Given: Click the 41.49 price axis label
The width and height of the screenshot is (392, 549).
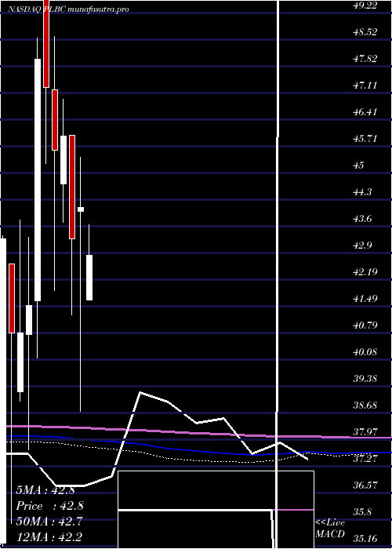Looking at the screenshot, I should click(x=365, y=299).
